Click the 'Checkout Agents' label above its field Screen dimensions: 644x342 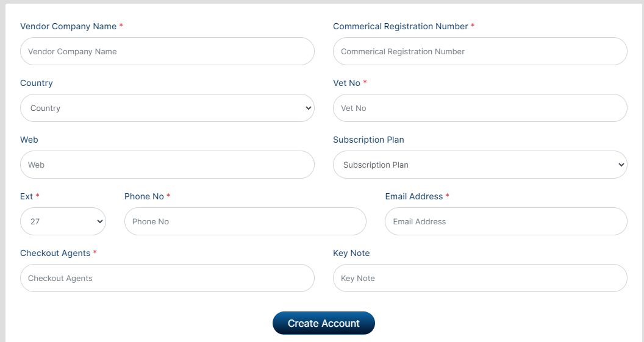coord(55,254)
